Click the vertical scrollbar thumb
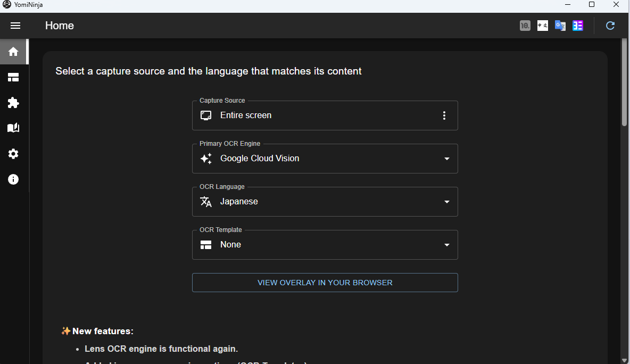Image resolution: width=630 pixels, height=364 pixels. [624, 82]
